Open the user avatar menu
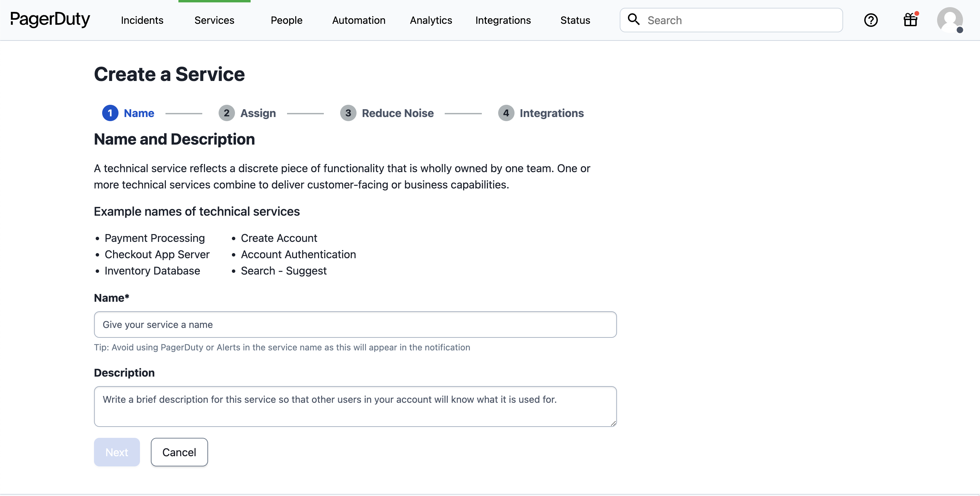This screenshot has width=980, height=496. (x=950, y=20)
